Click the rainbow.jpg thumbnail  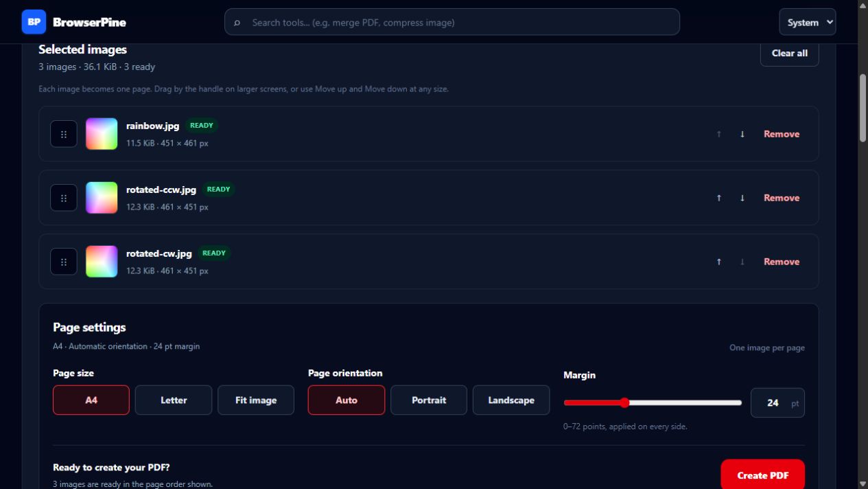[102, 134]
